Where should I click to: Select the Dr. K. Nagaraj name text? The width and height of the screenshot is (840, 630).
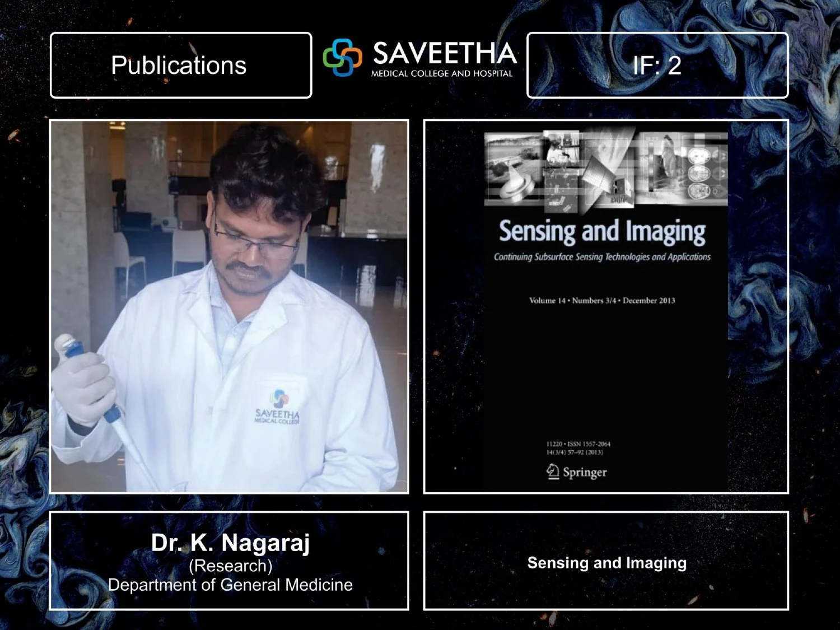coord(230,543)
